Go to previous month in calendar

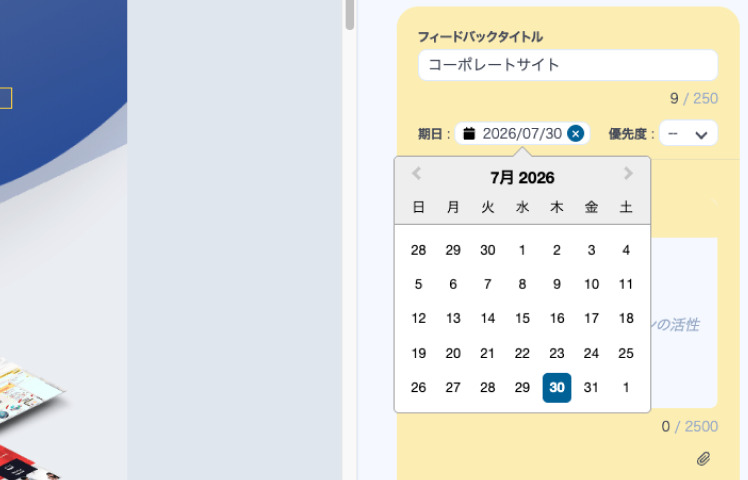[416, 173]
